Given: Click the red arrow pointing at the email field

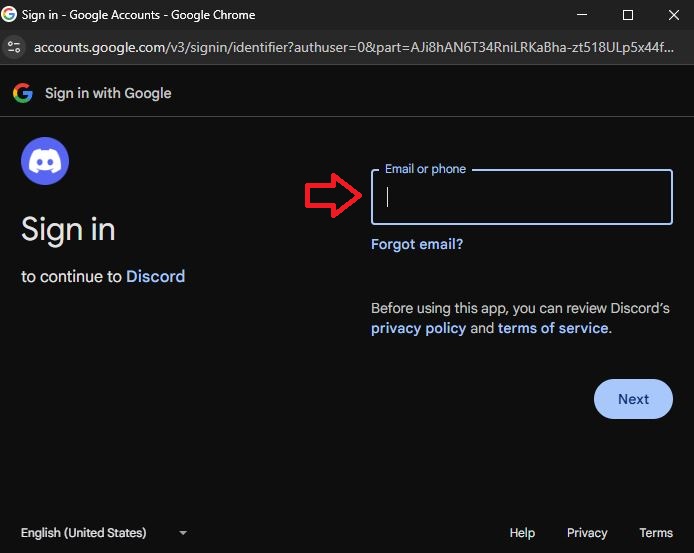Looking at the screenshot, I should pyautogui.click(x=332, y=196).
